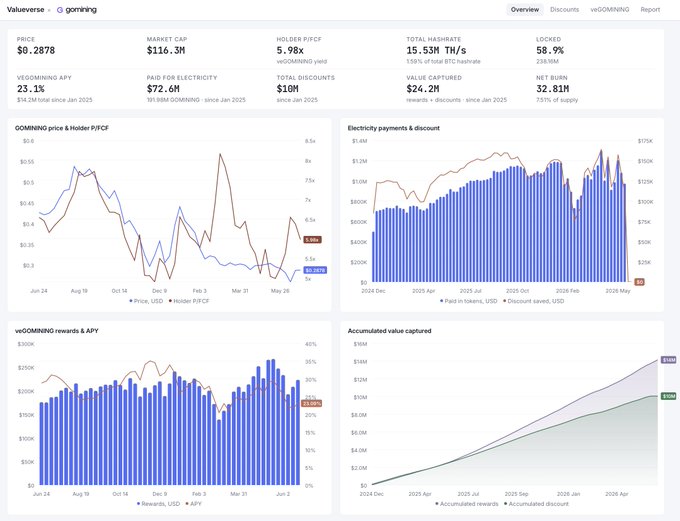This screenshot has height=521, width=680.
Task: Click the Accumulated value captured title
Action: pos(389,331)
